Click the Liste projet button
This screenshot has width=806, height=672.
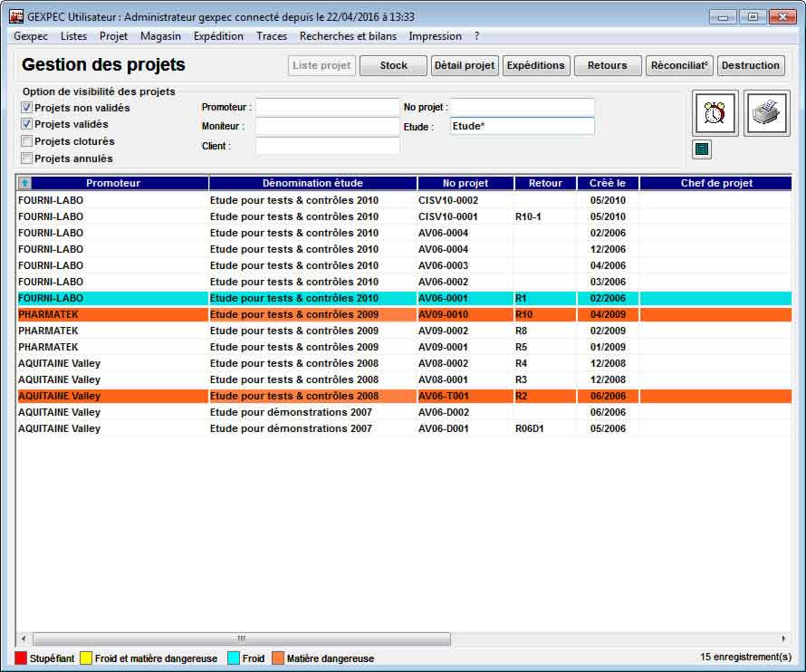point(321,65)
